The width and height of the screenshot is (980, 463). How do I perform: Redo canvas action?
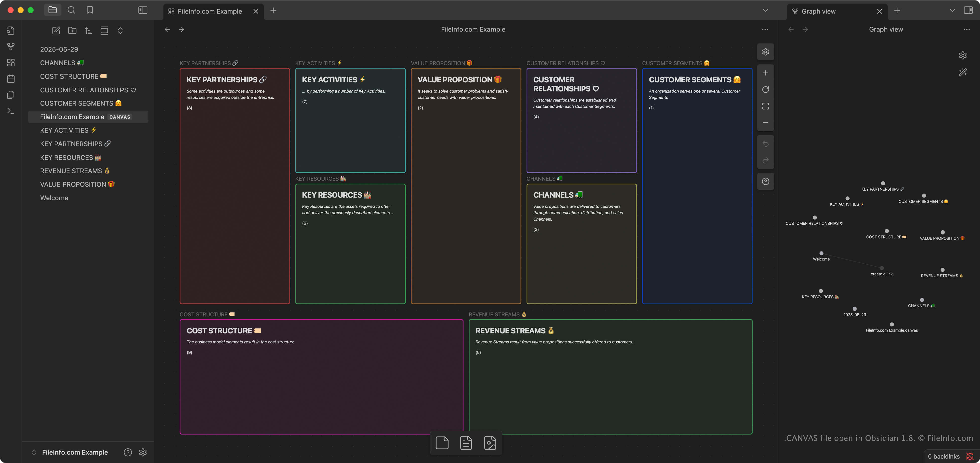[765, 161]
